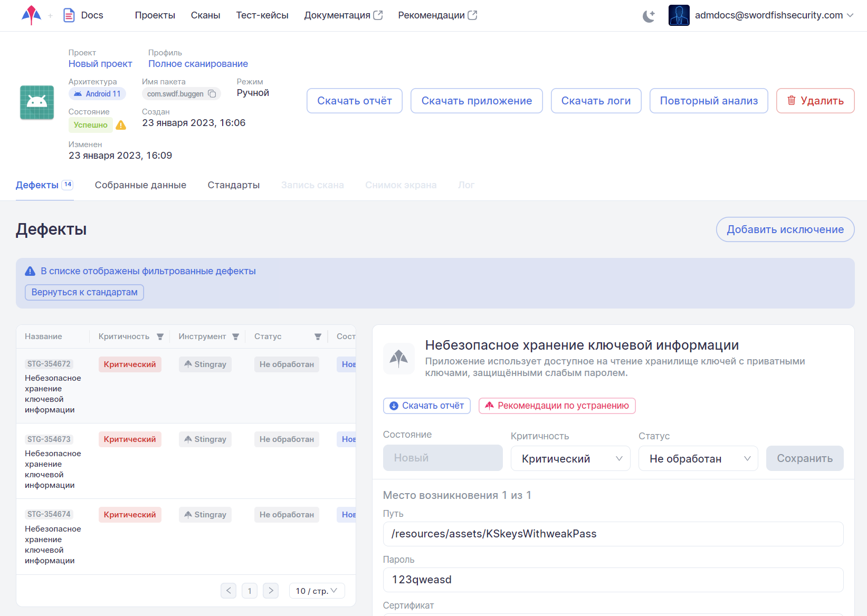Filter by Статус column funnel icon
Viewport: 867px width, 616px height.
click(x=318, y=336)
